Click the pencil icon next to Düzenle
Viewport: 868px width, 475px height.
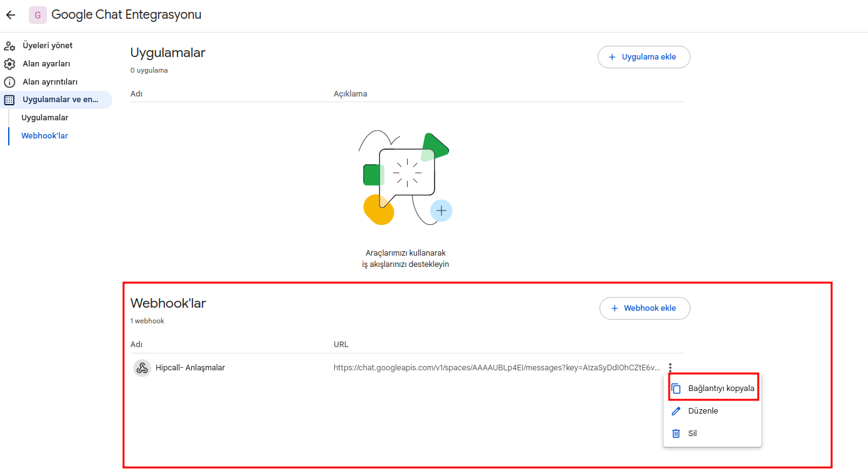tap(676, 411)
